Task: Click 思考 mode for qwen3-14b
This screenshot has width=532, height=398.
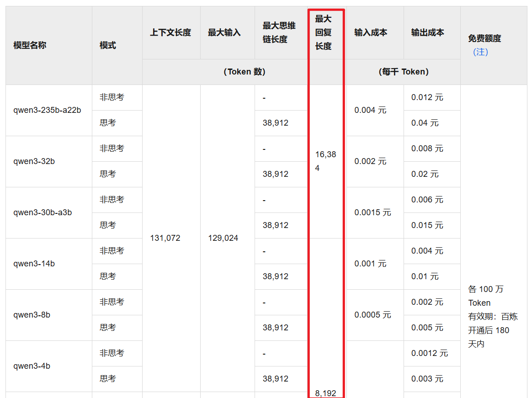Action: point(107,276)
